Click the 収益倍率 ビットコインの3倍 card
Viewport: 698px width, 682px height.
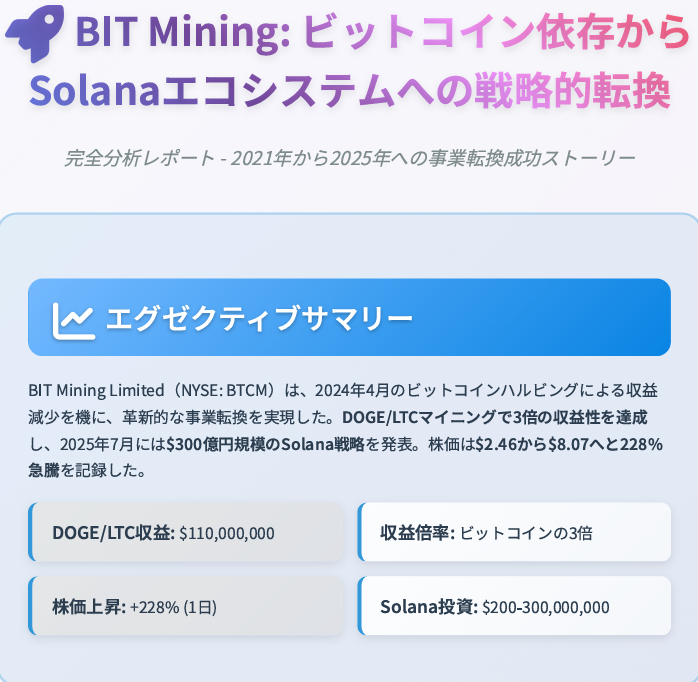(x=514, y=532)
